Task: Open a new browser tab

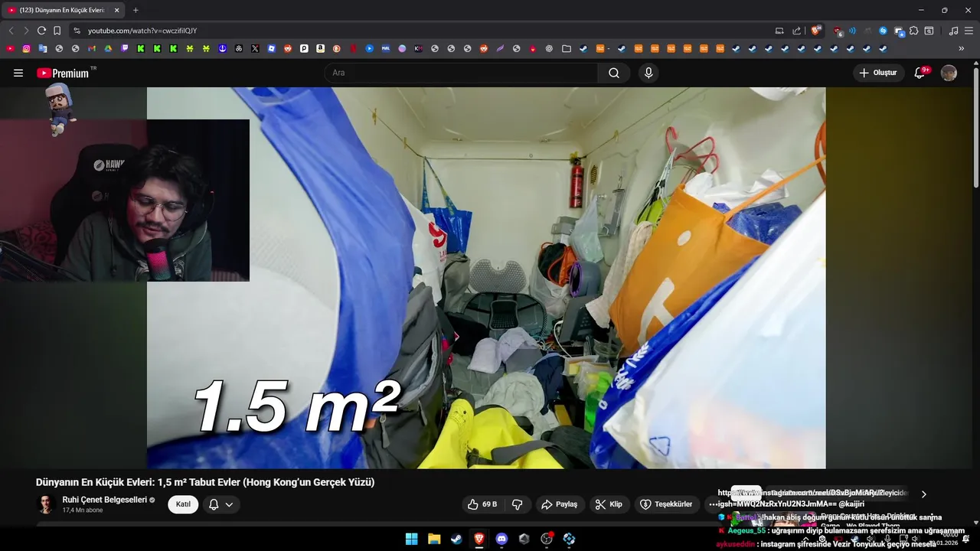Action: (136, 10)
